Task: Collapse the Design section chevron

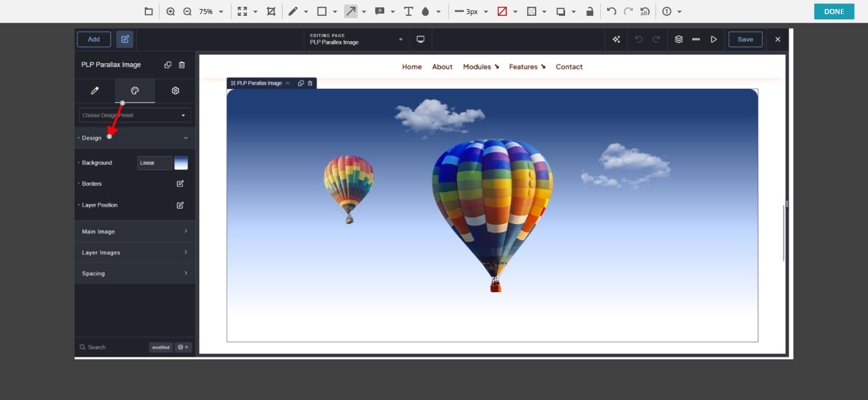Action: pos(185,138)
